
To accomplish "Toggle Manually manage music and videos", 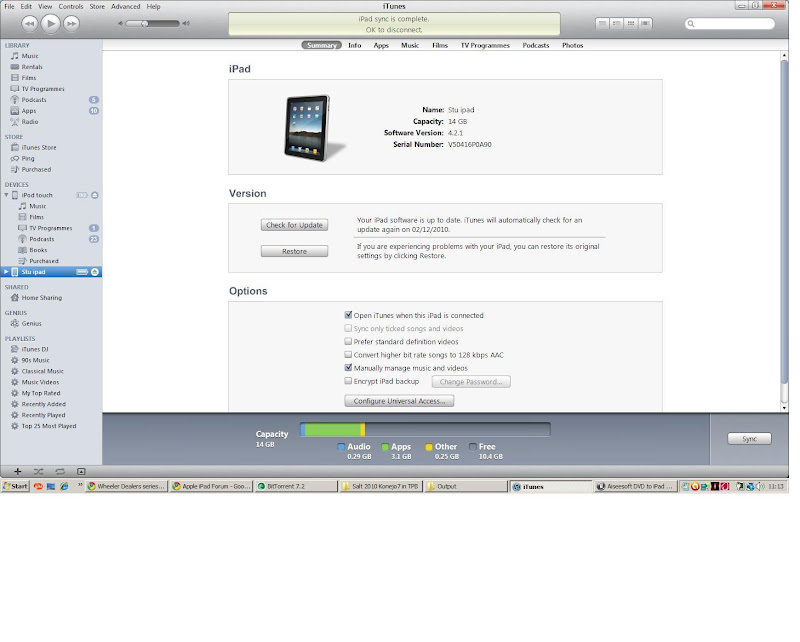I will [348, 367].
